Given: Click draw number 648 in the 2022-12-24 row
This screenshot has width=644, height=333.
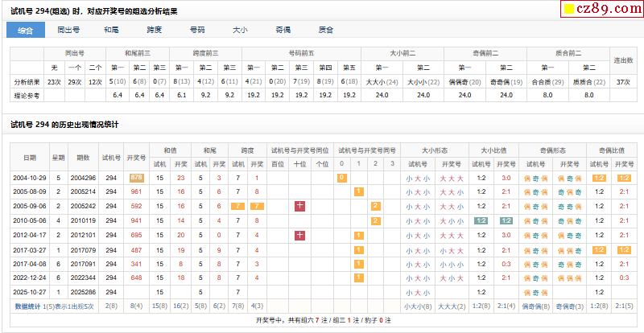Looking at the screenshot, I should coord(136,278).
